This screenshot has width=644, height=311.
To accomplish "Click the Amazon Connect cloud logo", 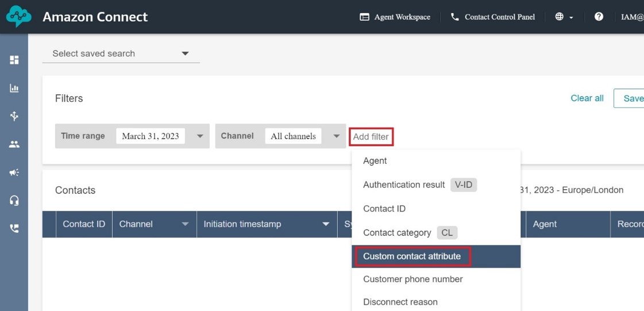I will [18, 17].
